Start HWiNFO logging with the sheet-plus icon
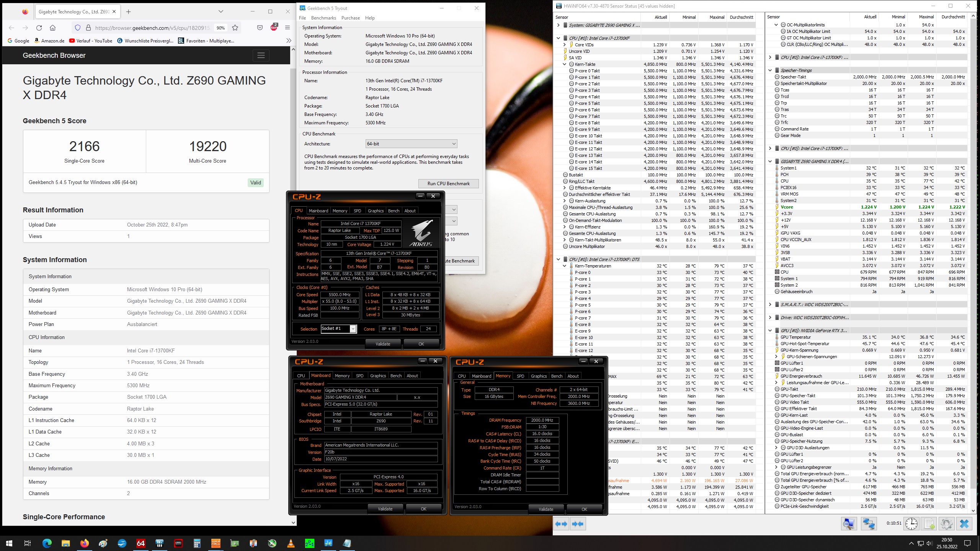This screenshot has width=980, height=551. (929, 524)
